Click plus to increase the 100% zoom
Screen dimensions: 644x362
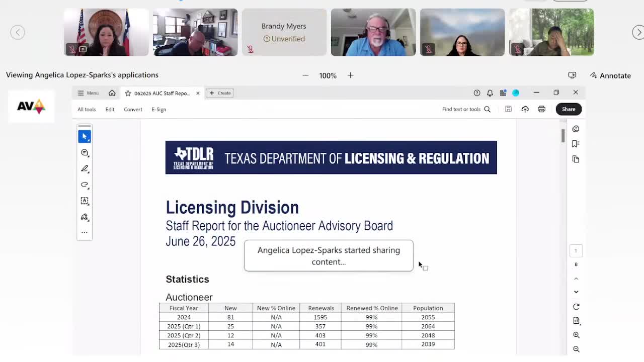point(351,75)
